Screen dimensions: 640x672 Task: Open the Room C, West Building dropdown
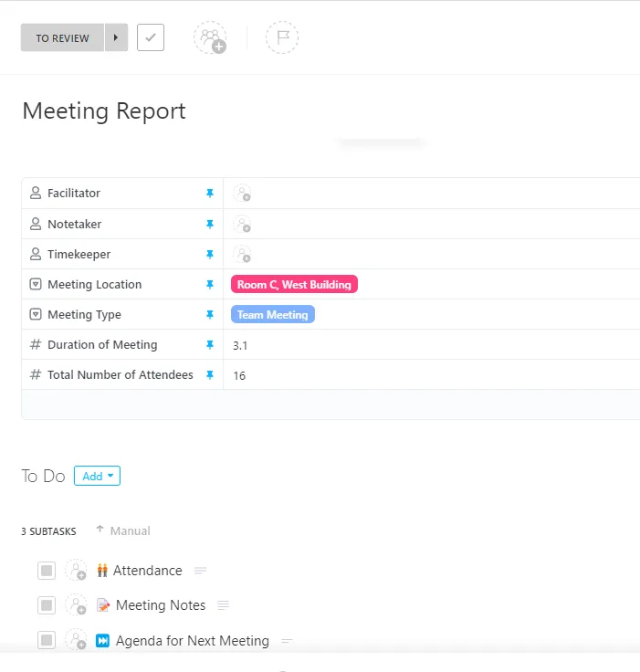coord(294,284)
